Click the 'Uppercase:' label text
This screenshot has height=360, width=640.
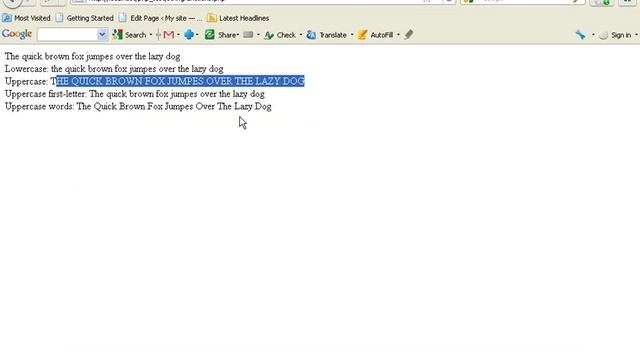click(27, 82)
